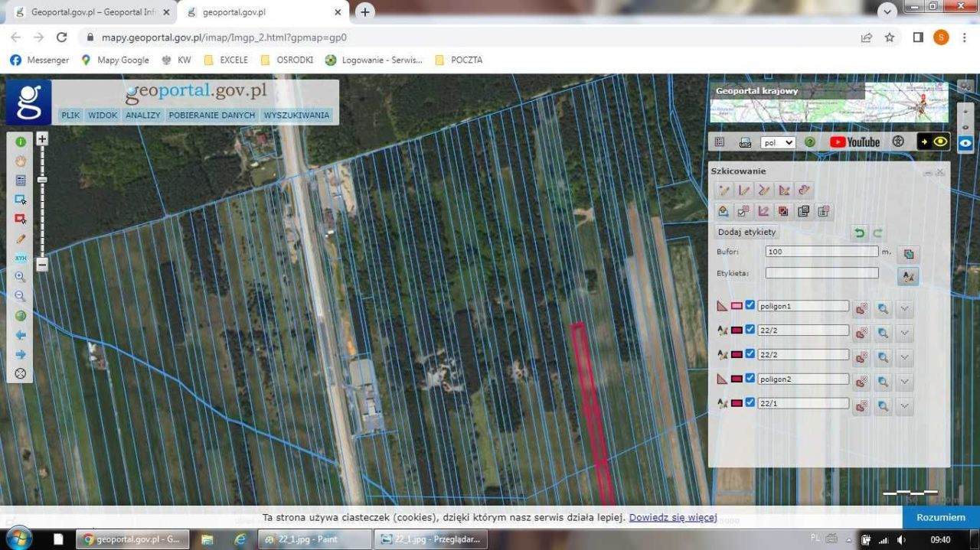Viewport: 980px width, 550px height.
Task: Delete the poligon2 sketch item
Action: [x=862, y=382]
